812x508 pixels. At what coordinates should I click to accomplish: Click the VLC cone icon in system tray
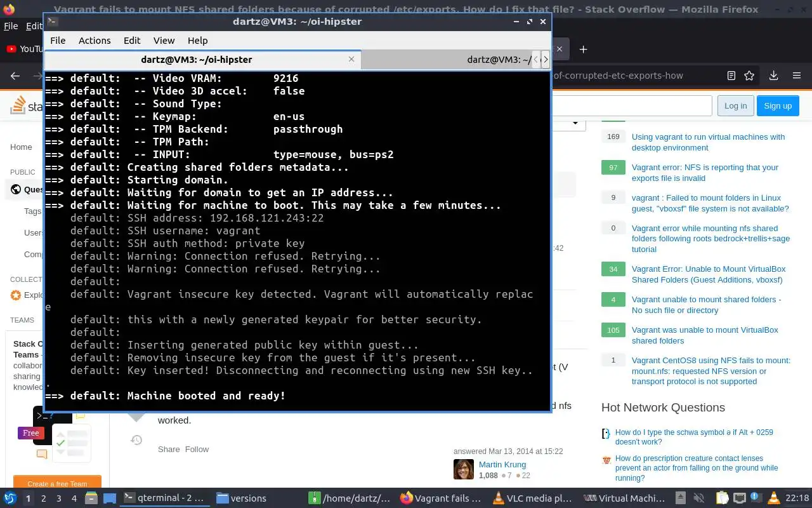tap(773, 498)
